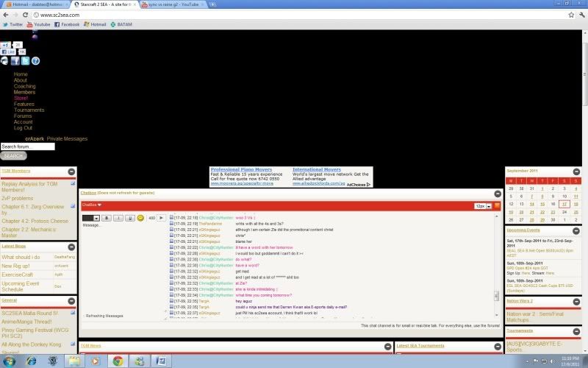Open the blue help question mark icon
Screen dimensions: 588x368
point(35,61)
